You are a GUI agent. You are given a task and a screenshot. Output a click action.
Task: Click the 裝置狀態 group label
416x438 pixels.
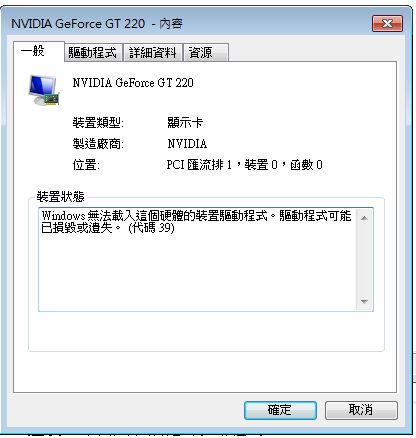point(60,197)
